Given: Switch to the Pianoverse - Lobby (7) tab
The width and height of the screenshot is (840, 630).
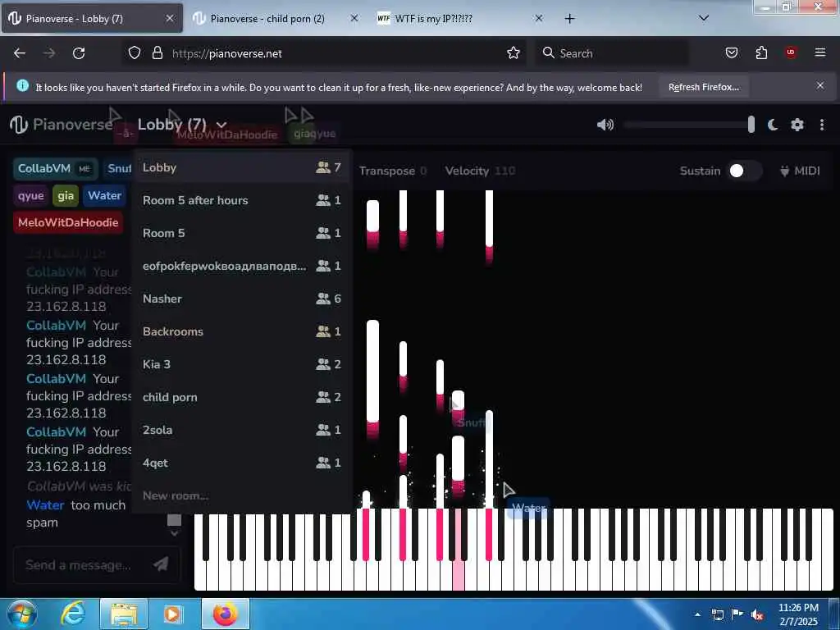Looking at the screenshot, I should pyautogui.click(x=92, y=18).
